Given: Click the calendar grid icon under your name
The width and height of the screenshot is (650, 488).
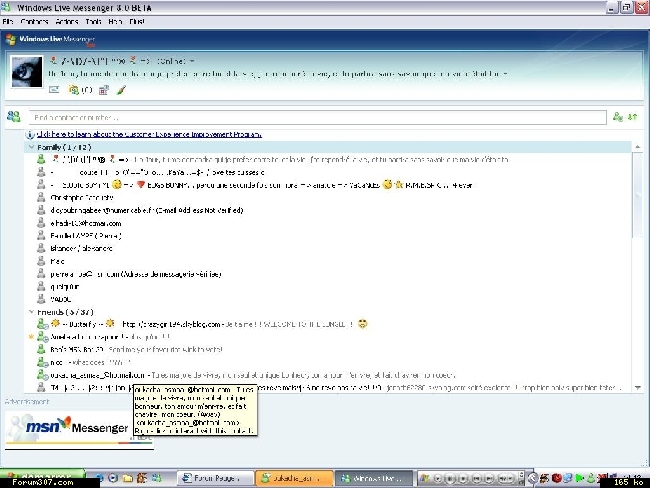Looking at the screenshot, I should 104,90.
